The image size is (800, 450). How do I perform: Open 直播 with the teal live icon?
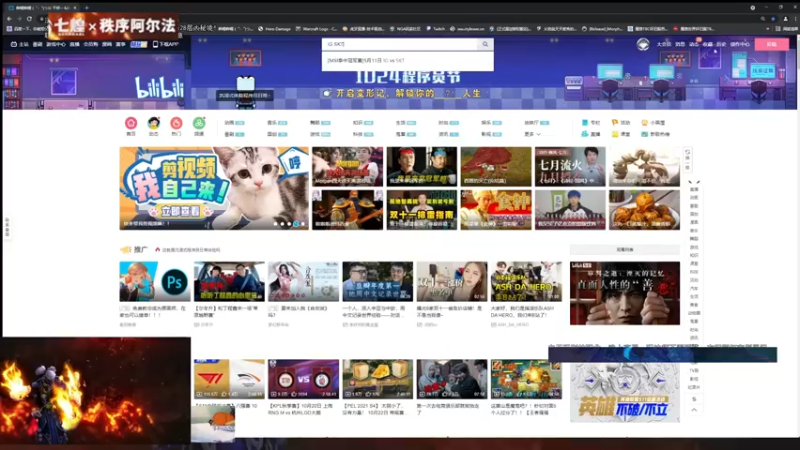pyautogui.click(x=591, y=134)
